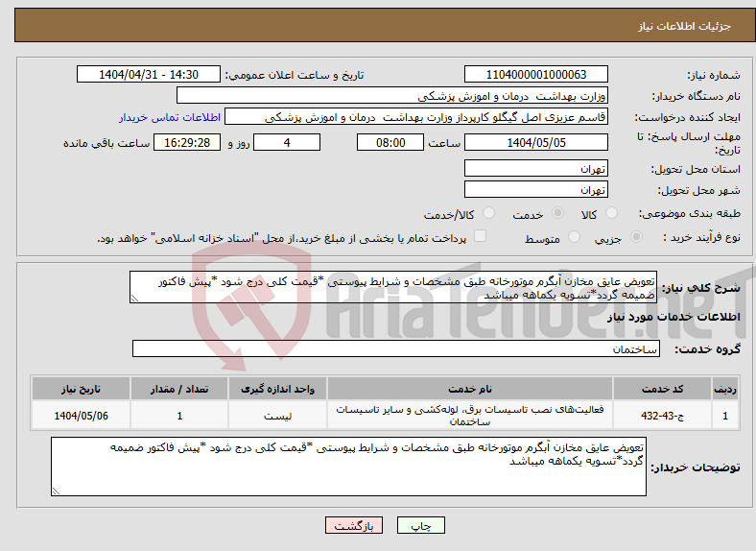Click the گروه خدمت field ساختمان
The height and width of the screenshot is (551, 756).
pos(396,348)
